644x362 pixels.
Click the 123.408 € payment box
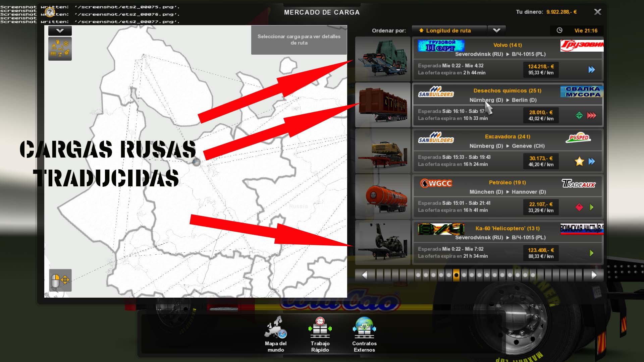541,253
